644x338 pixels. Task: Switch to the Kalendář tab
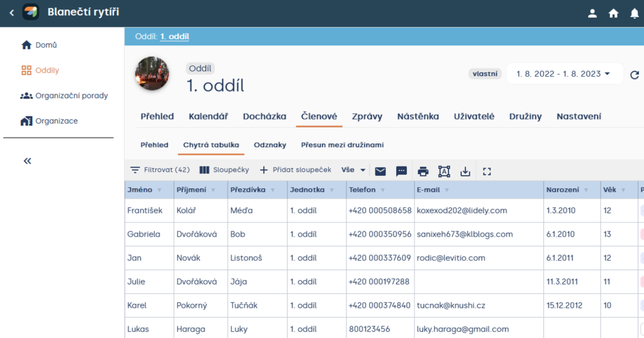click(208, 116)
